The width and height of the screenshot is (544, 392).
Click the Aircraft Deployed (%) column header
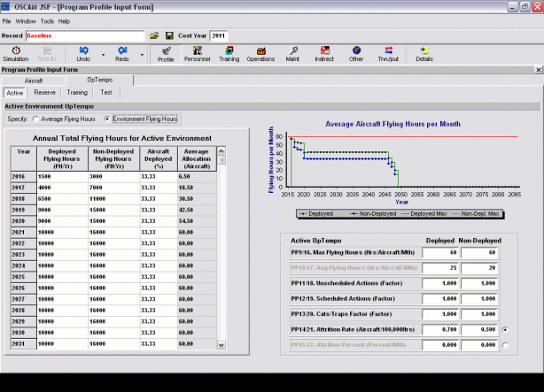[x=159, y=158]
